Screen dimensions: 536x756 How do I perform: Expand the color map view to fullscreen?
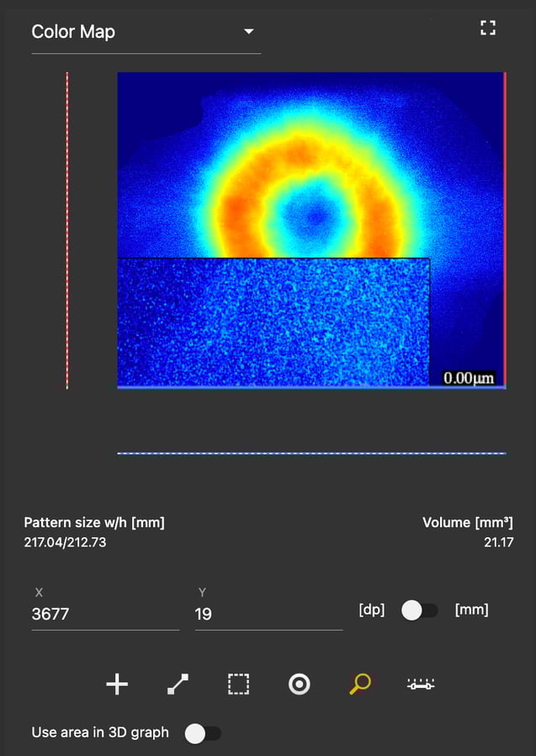point(487,29)
